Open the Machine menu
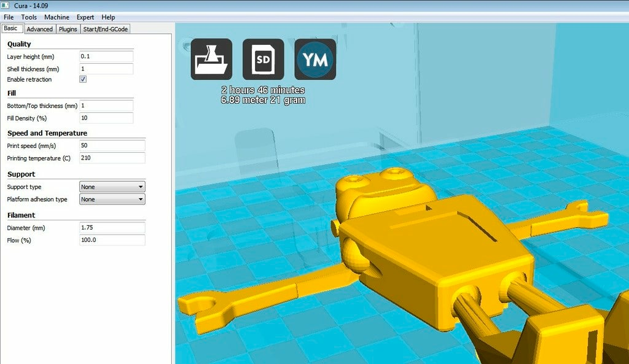The width and height of the screenshot is (629, 364). pos(57,17)
